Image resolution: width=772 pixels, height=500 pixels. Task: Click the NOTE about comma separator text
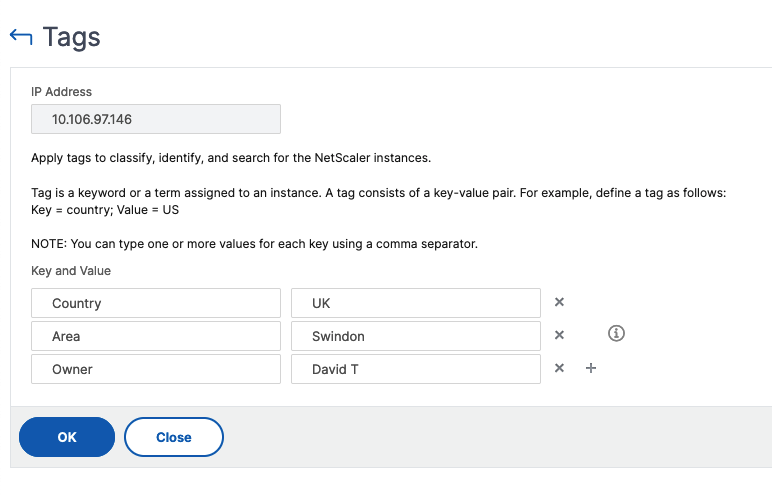255,244
